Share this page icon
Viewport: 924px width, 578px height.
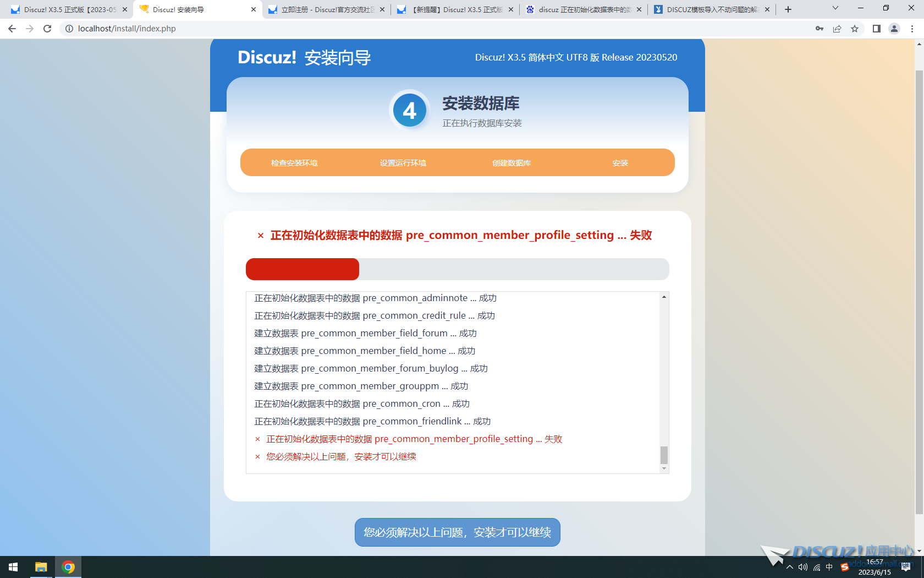(x=837, y=29)
